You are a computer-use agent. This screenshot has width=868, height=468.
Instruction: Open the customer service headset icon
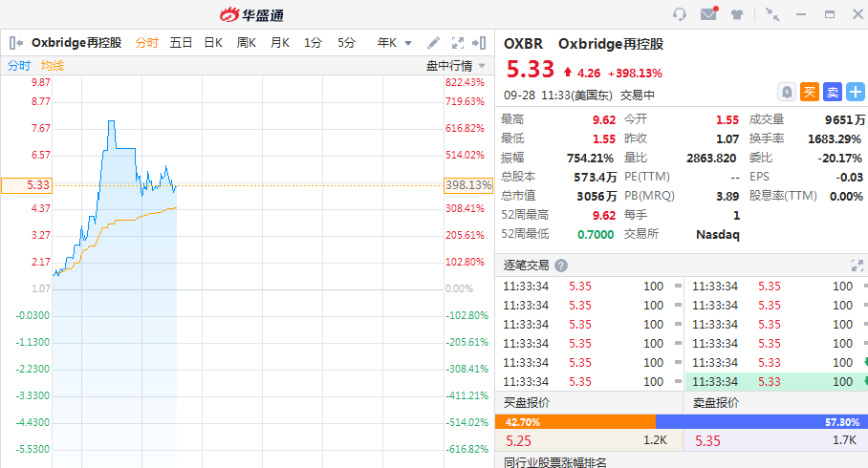[x=680, y=14]
